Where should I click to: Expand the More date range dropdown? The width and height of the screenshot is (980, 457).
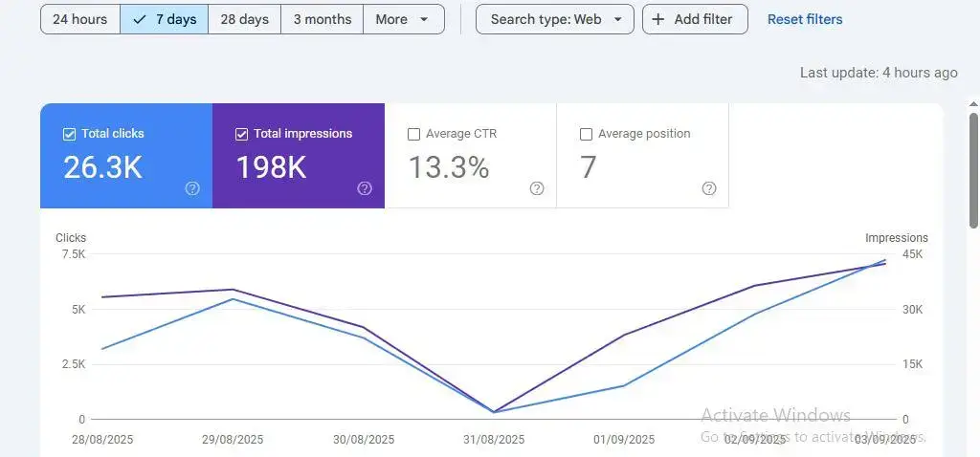point(403,19)
